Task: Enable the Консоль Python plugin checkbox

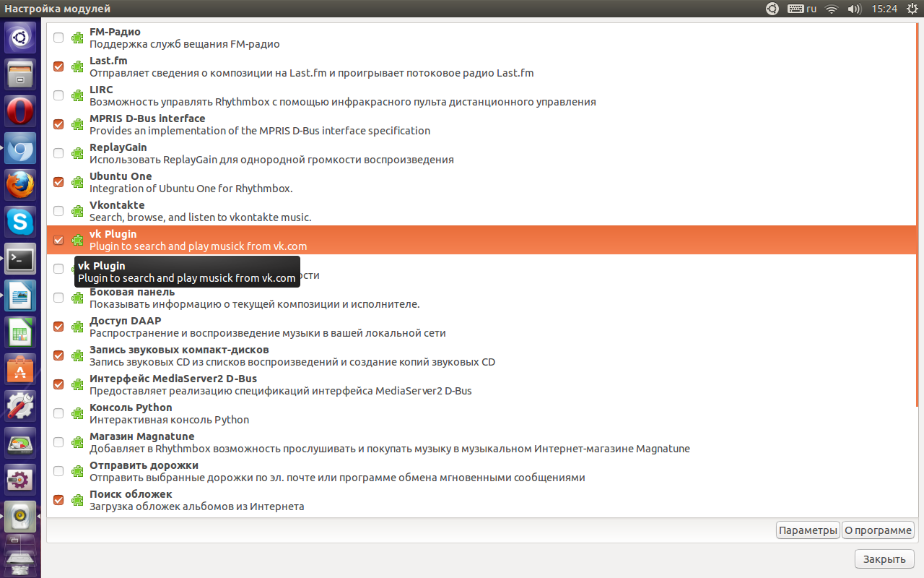Action: pos(58,413)
